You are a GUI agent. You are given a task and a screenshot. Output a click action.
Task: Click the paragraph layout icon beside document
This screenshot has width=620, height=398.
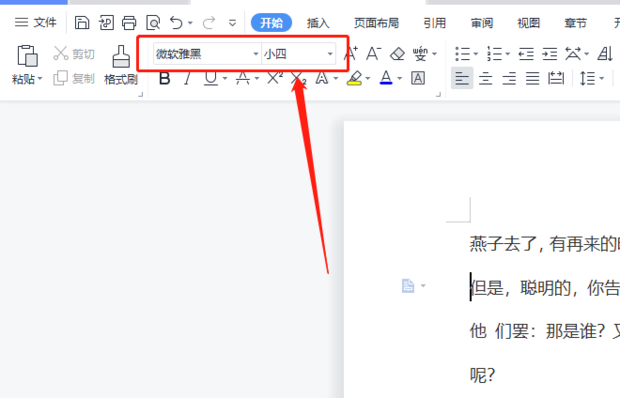click(x=408, y=285)
